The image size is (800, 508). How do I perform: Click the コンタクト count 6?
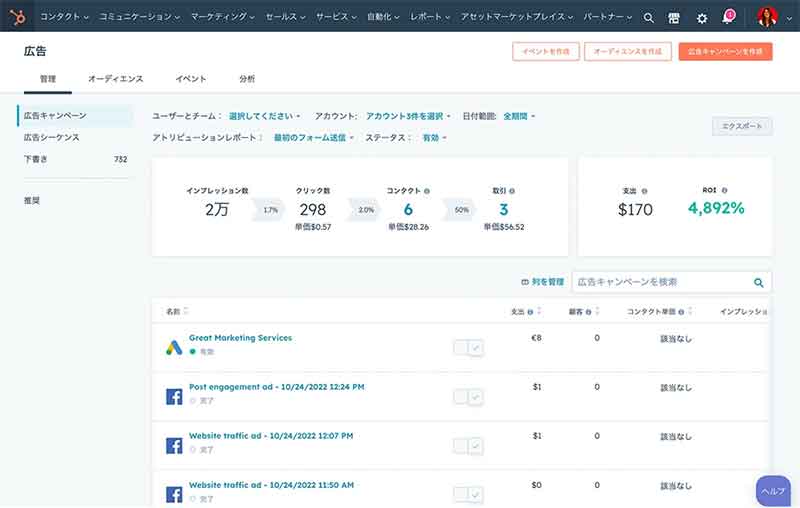(x=408, y=210)
